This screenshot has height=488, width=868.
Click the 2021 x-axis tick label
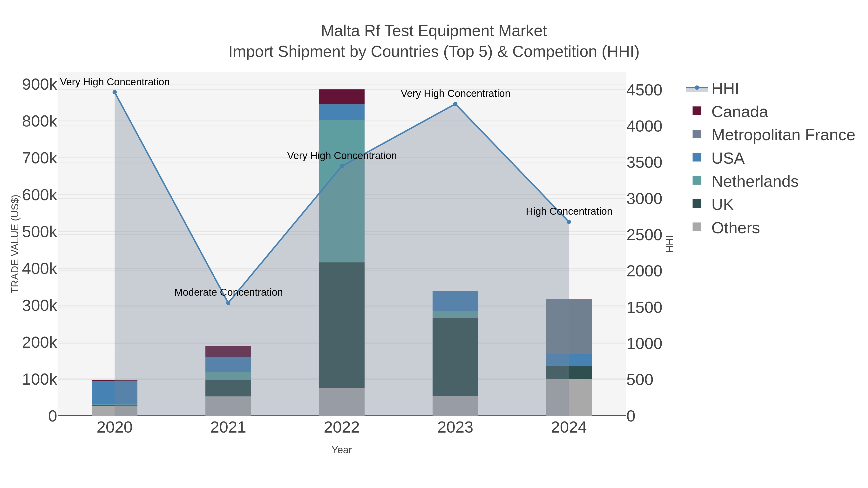228,428
